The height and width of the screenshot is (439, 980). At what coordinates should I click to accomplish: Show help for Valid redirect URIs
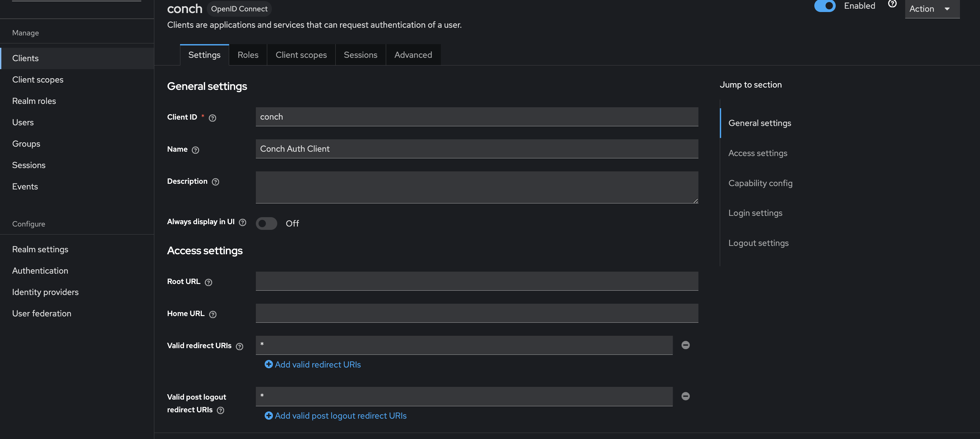(240, 346)
